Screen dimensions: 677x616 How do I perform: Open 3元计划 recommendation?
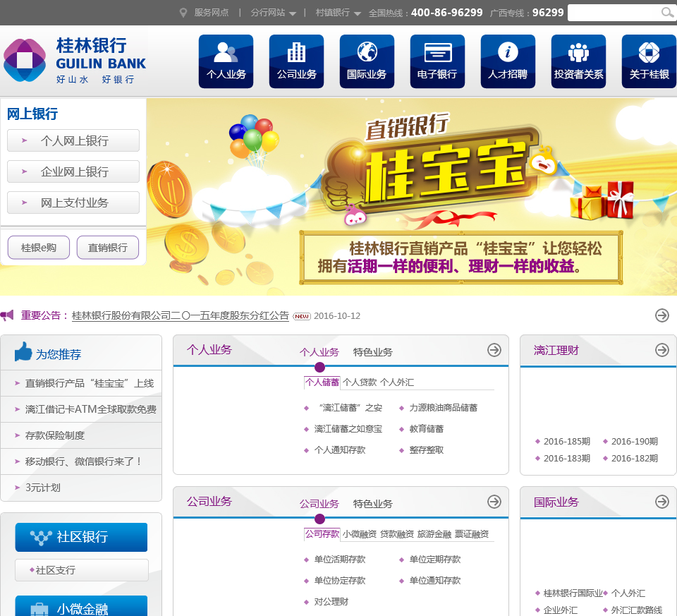click(43, 488)
